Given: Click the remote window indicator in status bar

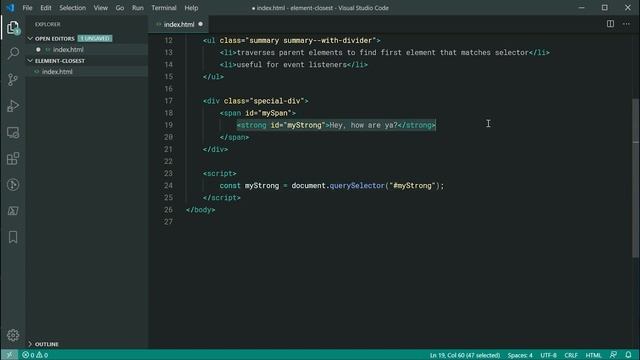Looking at the screenshot, I should click(9, 355).
